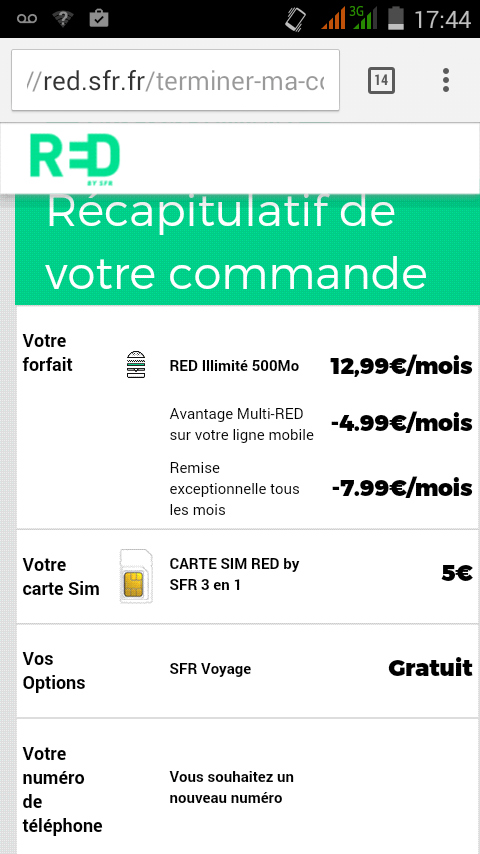Open the browser three-dot overflow menu
The image size is (480, 854).
[x=446, y=81]
